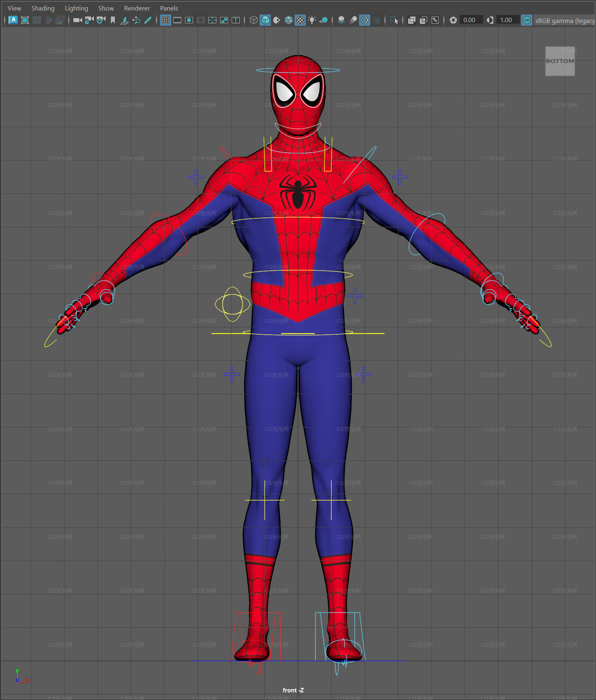Click the Exposure value field showing 0.00

(x=471, y=20)
